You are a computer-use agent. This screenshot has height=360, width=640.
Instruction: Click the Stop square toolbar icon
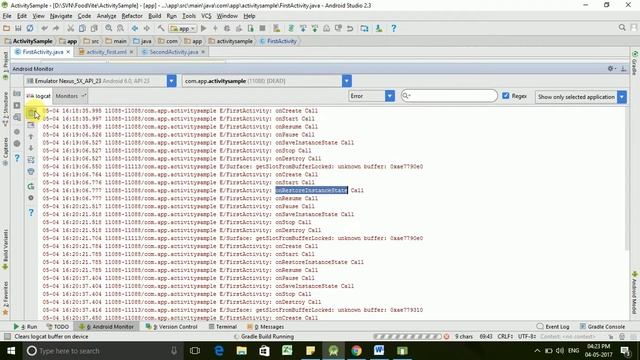click(262, 28)
